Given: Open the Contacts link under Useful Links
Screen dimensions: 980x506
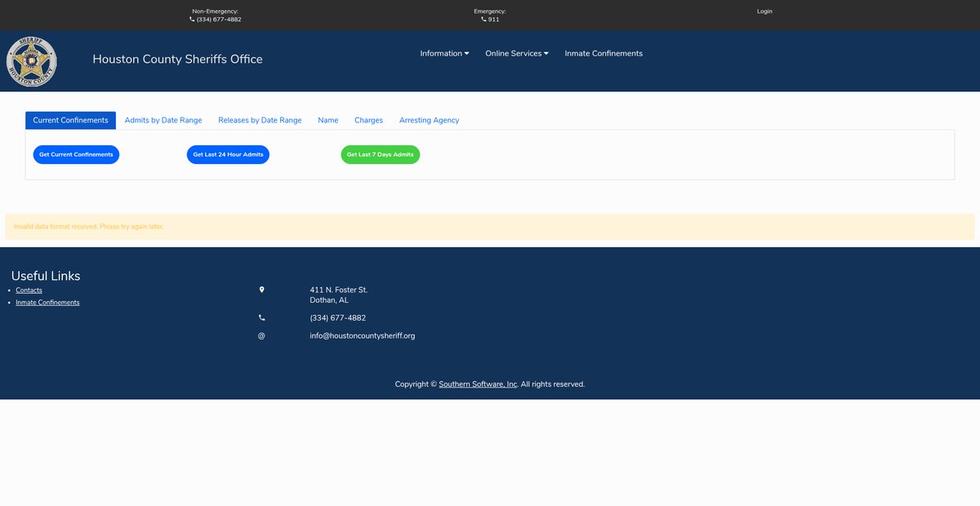Looking at the screenshot, I should point(29,291).
